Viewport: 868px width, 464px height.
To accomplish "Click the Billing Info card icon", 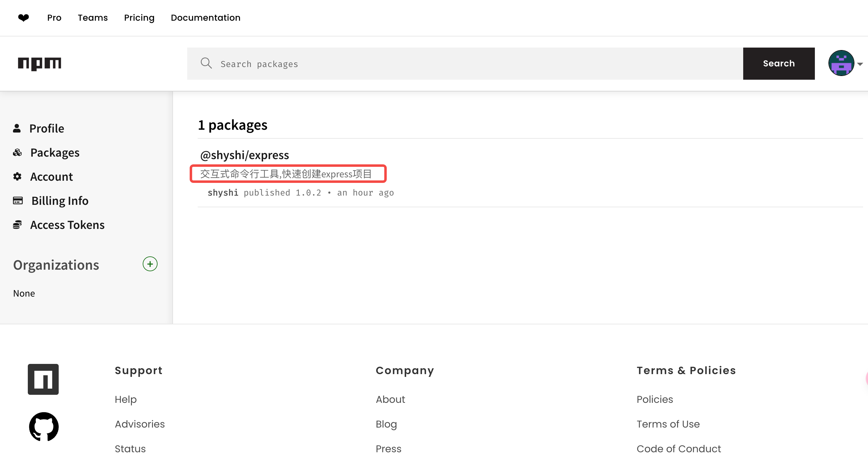I will tap(18, 200).
